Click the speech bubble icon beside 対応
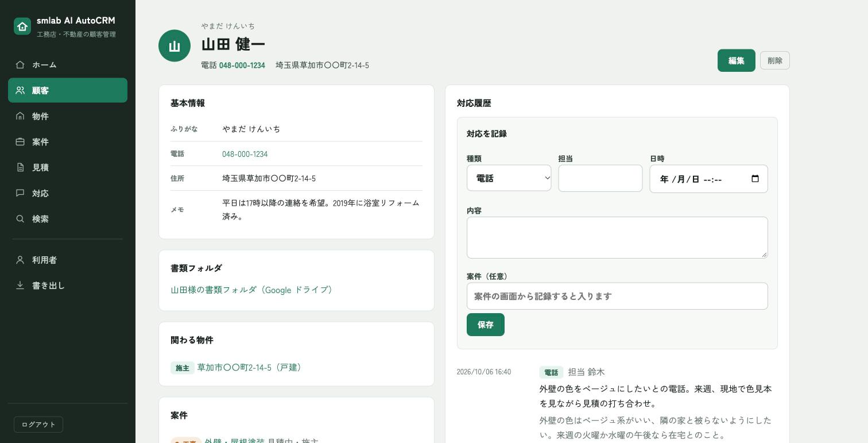This screenshot has width=868, height=443. [20, 193]
